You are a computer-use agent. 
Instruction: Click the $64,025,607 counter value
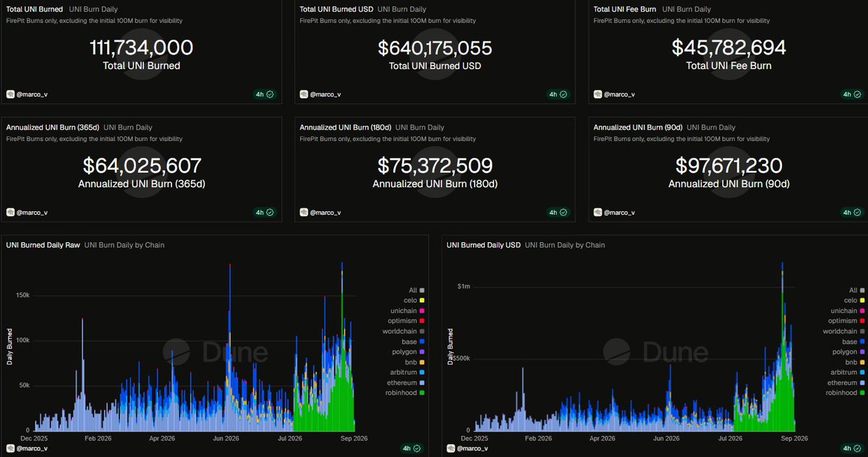(142, 166)
